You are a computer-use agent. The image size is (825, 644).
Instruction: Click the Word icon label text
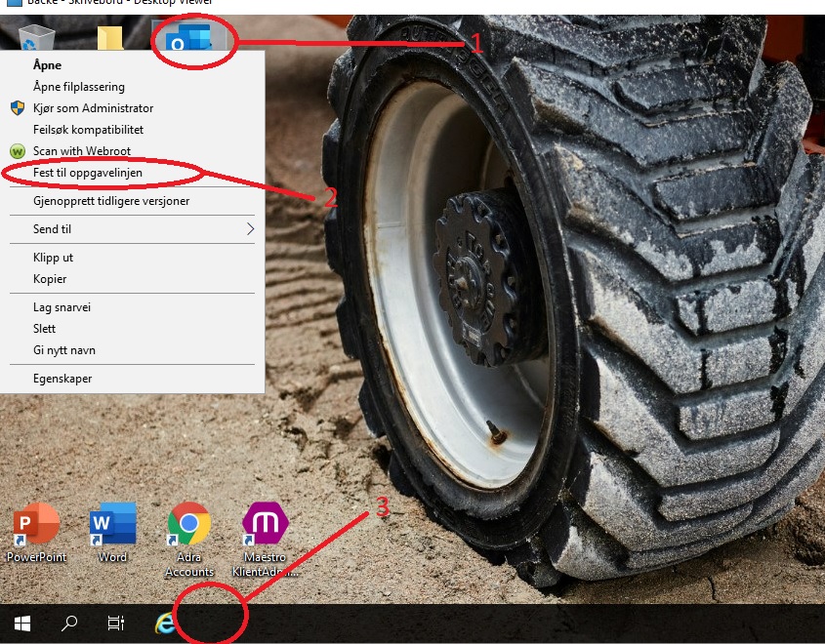click(x=112, y=557)
